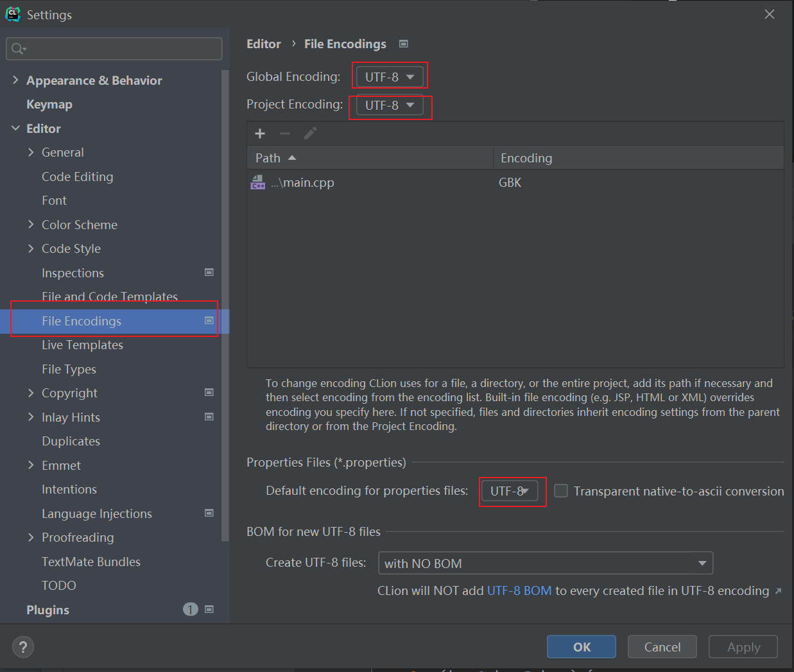Expand the Copyright node

tap(31, 393)
